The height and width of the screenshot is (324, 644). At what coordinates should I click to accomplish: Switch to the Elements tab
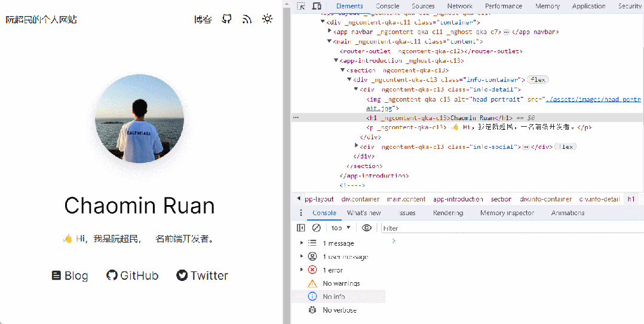pos(349,6)
